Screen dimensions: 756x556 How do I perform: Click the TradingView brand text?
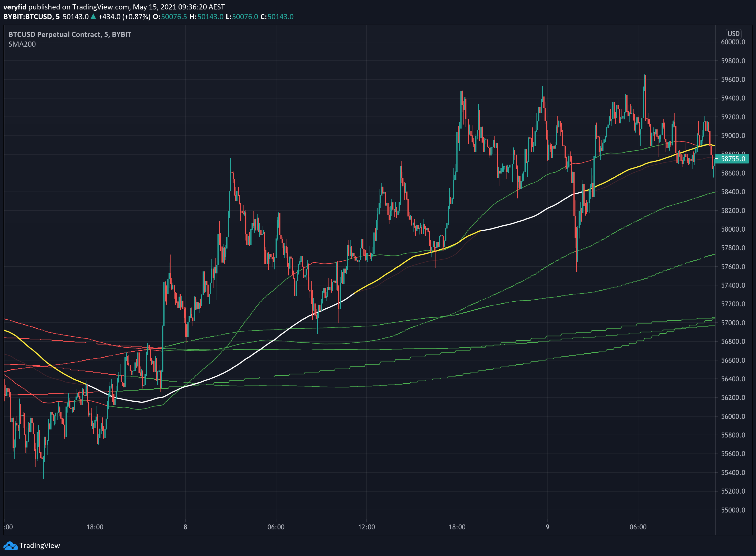tap(40, 546)
